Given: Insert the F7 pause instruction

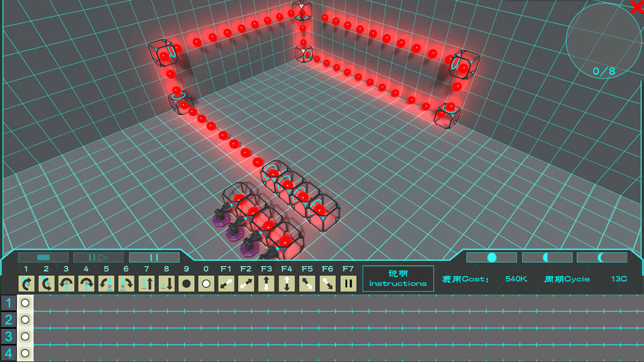Looking at the screenshot, I should [x=348, y=283].
